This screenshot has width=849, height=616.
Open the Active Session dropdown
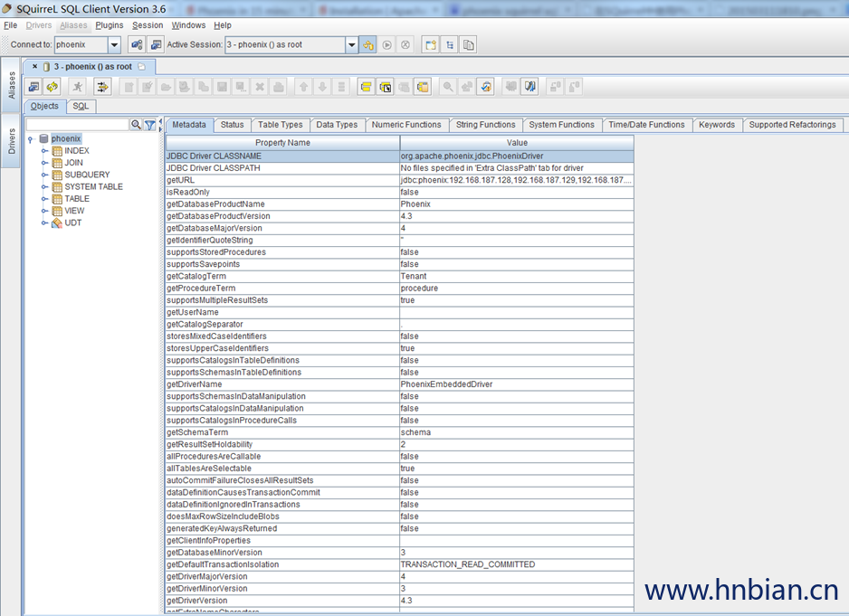[x=351, y=44]
